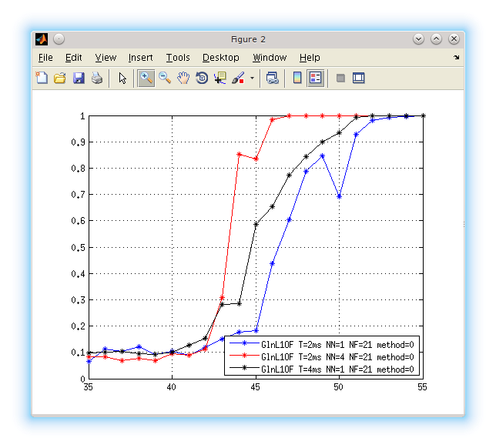Click the Link Plot toolbar button

[272, 78]
